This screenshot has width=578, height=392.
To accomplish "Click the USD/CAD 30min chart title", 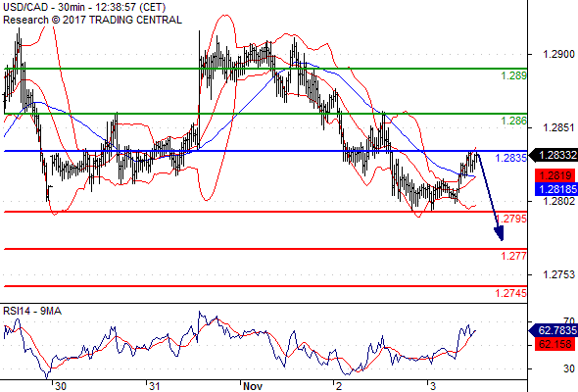I will point(84,7).
